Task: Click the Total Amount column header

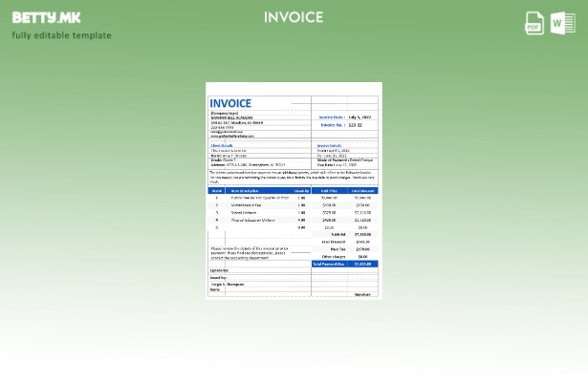Action: click(362, 191)
